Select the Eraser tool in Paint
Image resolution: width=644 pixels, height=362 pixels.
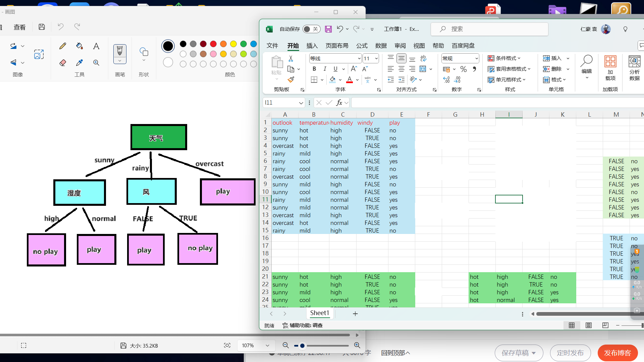[x=62, y=63]
